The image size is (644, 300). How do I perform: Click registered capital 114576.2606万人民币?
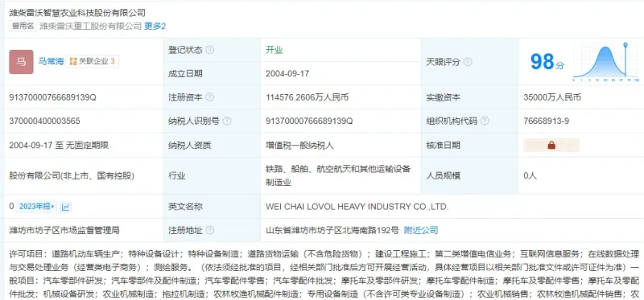click(308, 97)
